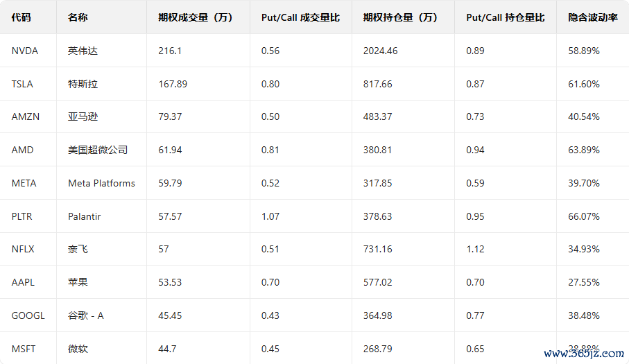
Task: Click the Palantir name cell
Action: pos(85,216)
